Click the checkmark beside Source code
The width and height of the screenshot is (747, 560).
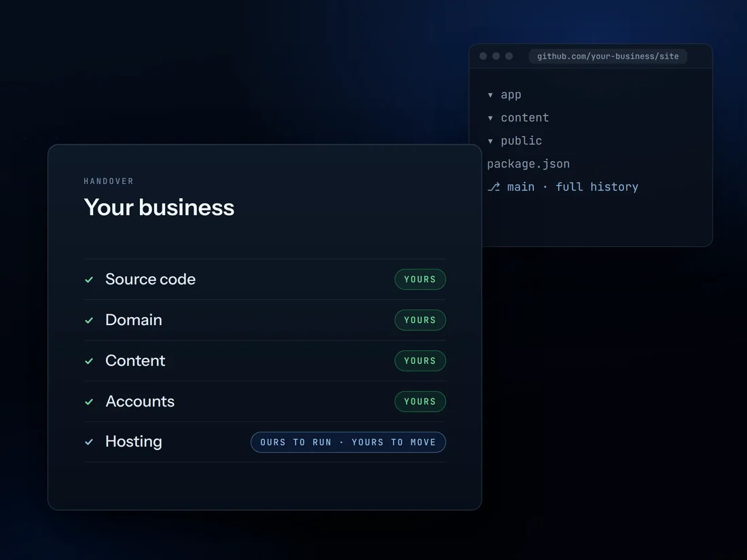pos(89,280)
